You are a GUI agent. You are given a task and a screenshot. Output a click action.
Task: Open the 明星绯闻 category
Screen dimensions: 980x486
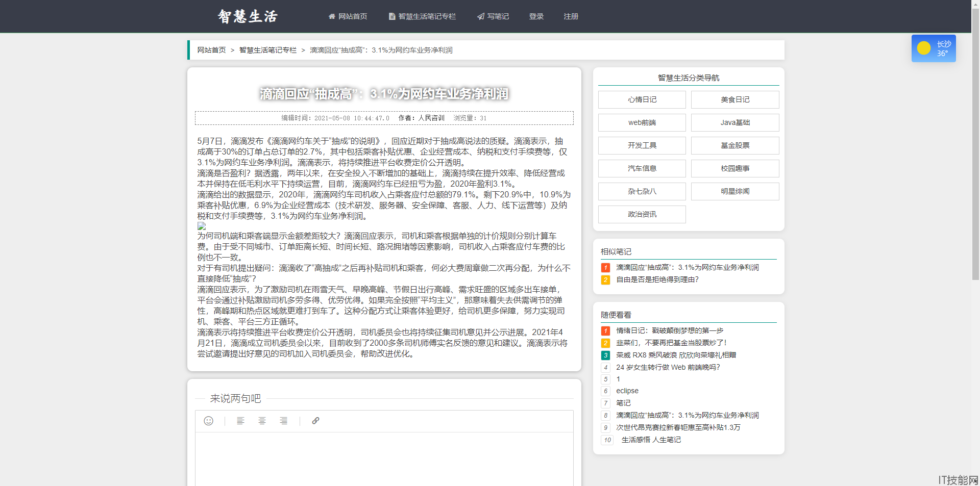[x=735, y=191]
